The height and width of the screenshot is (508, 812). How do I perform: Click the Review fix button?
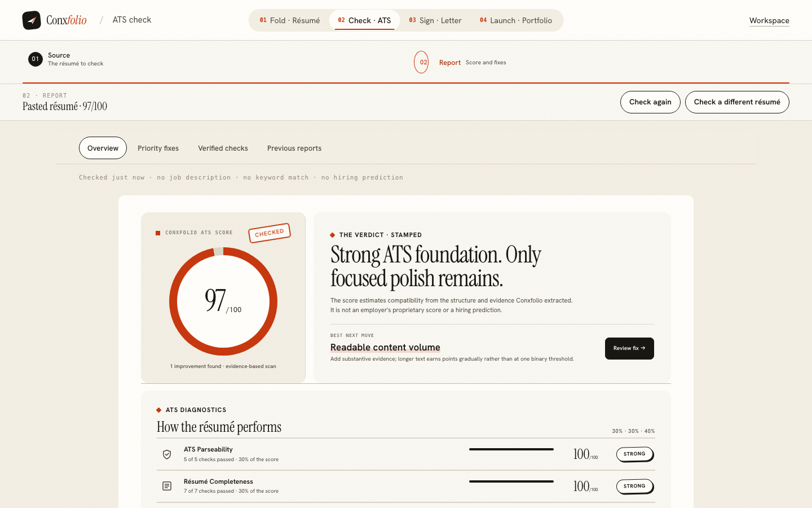pos(629,348)
